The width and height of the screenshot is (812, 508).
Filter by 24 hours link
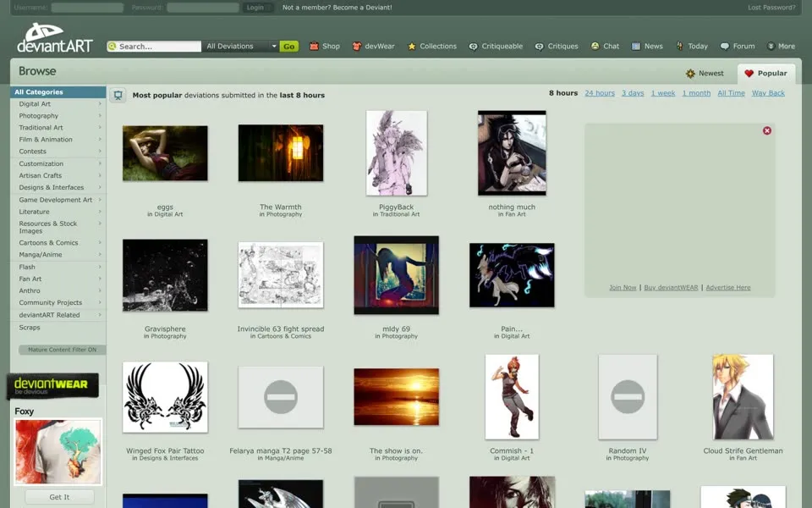tap(600, 93)
